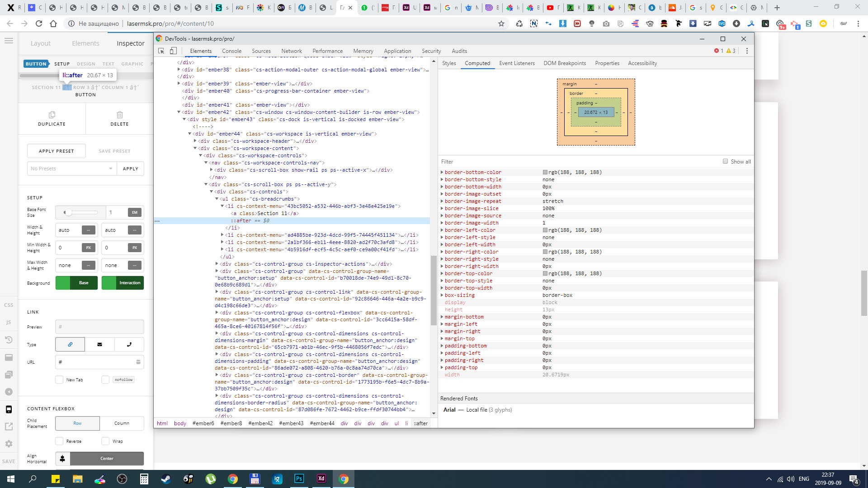Select the email link type icon
Image resolution: width=868 pixels, height=488 pixels.
[99, 344]
